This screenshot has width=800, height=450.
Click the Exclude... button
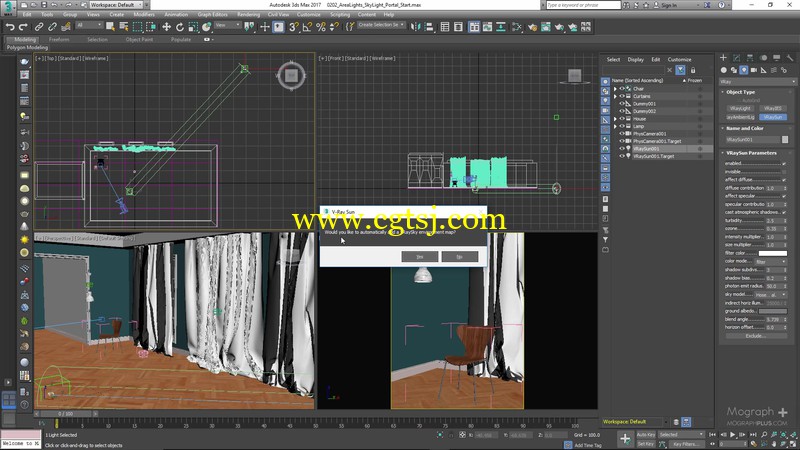[x=756, y=336]
